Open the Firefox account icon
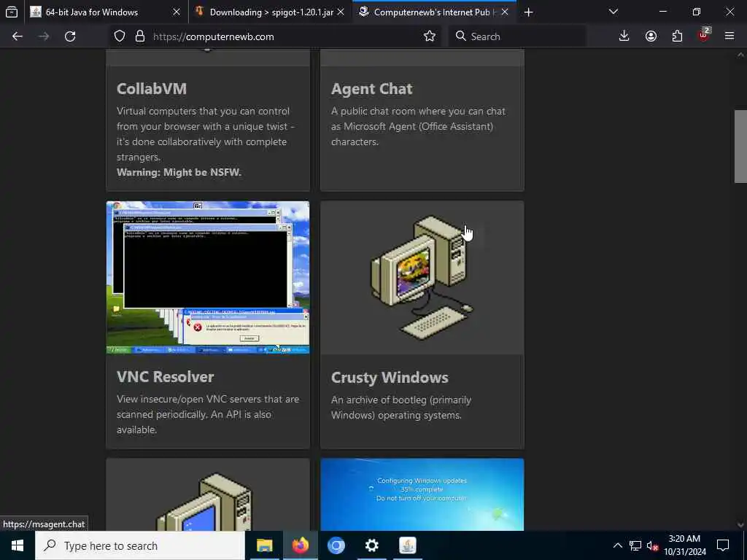This screenshot has width=747, height=560. click(651, 36)
